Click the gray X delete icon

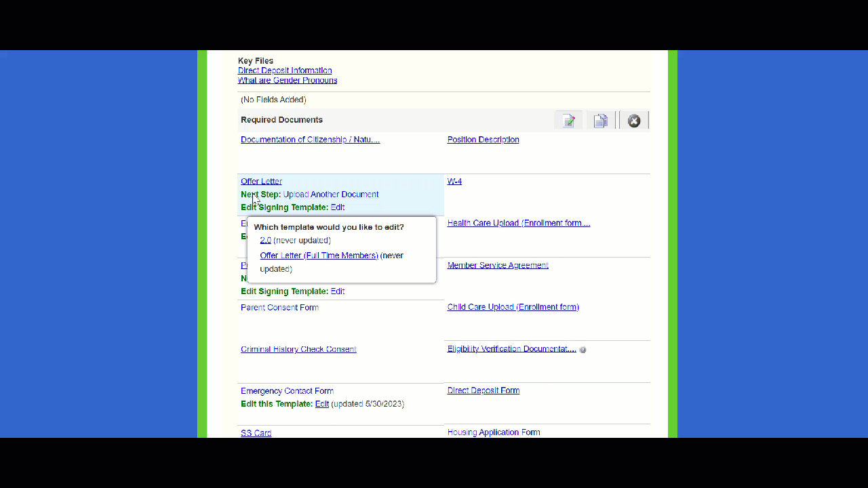[633, 121]
